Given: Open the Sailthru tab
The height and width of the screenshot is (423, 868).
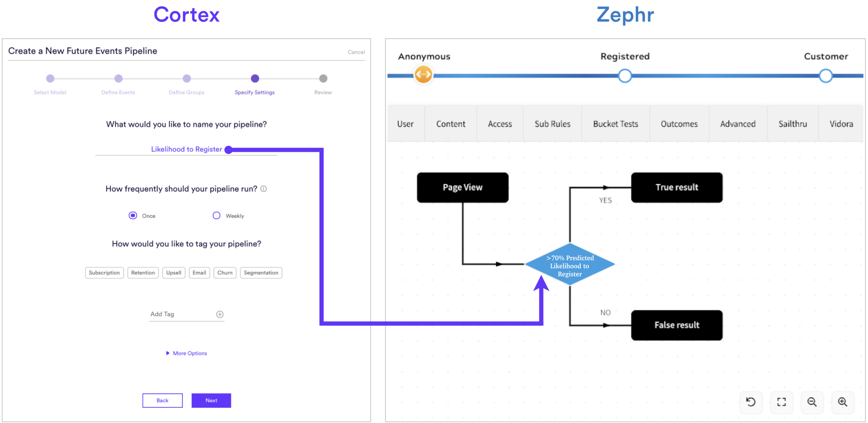Looking at the screenshot, I should [793, 124].
